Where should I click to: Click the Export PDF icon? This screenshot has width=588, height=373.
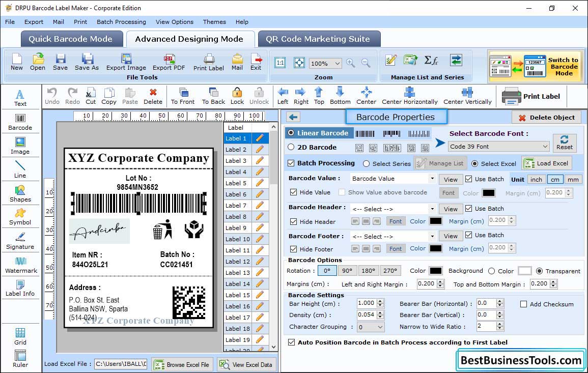(x=169, y=62)
